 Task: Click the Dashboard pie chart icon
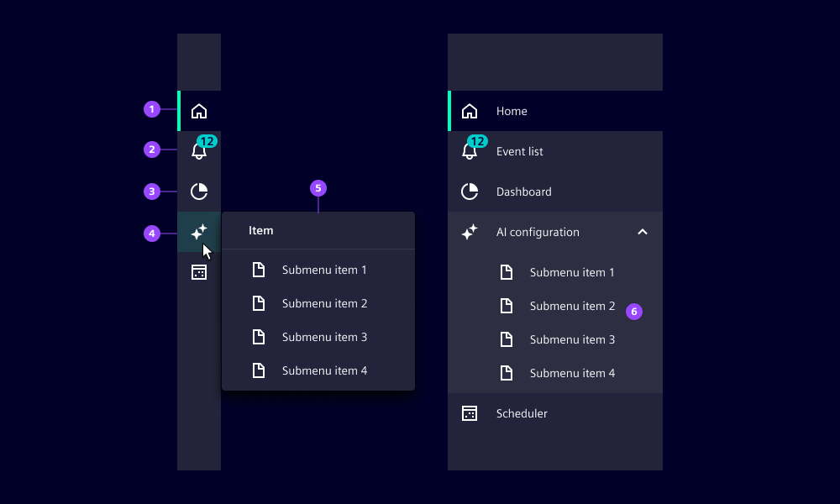pyautogui.click(x=199, y=192)
